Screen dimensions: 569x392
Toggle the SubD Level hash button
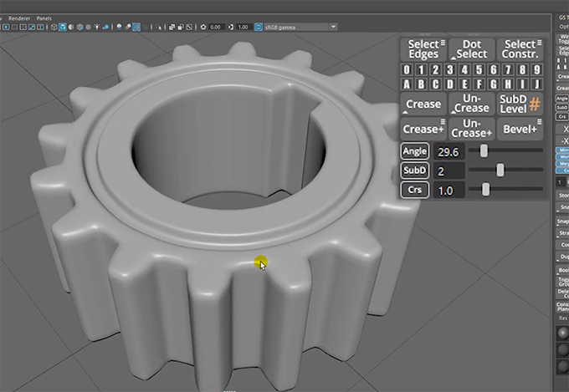(x=520, y=104)
